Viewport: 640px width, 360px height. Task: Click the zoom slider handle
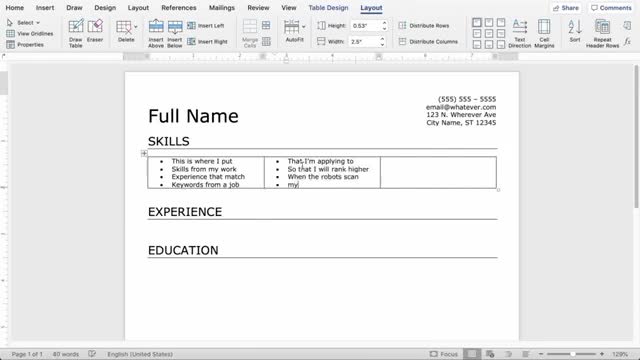[x=573, y=354]
